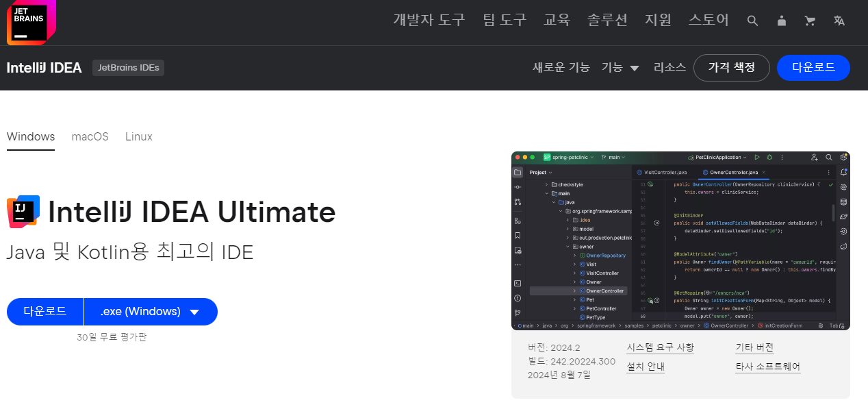The height and width of the screenshot is (407, 868).
Task: Open the 새로운 기능 page
Action: tap(561, 68)
